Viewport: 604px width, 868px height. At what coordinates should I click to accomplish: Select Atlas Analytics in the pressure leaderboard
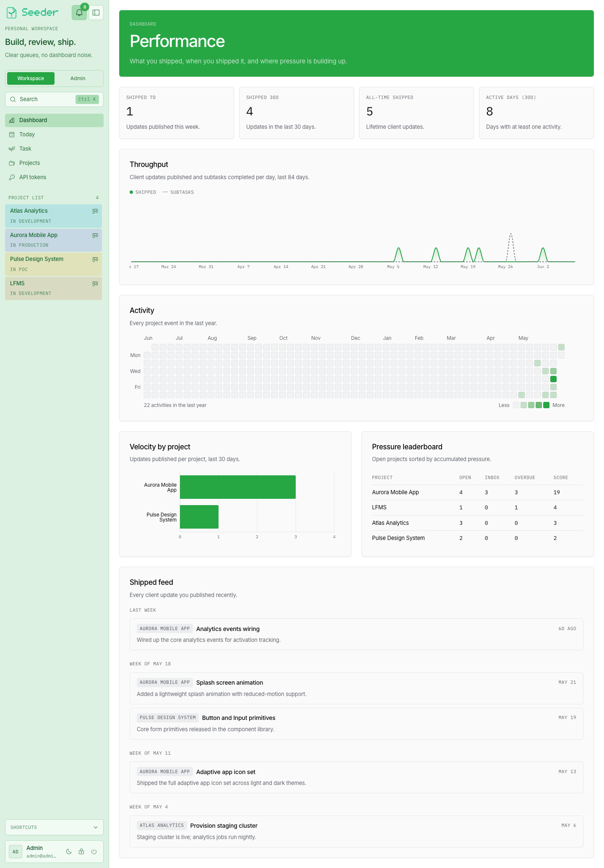[390, 523]
